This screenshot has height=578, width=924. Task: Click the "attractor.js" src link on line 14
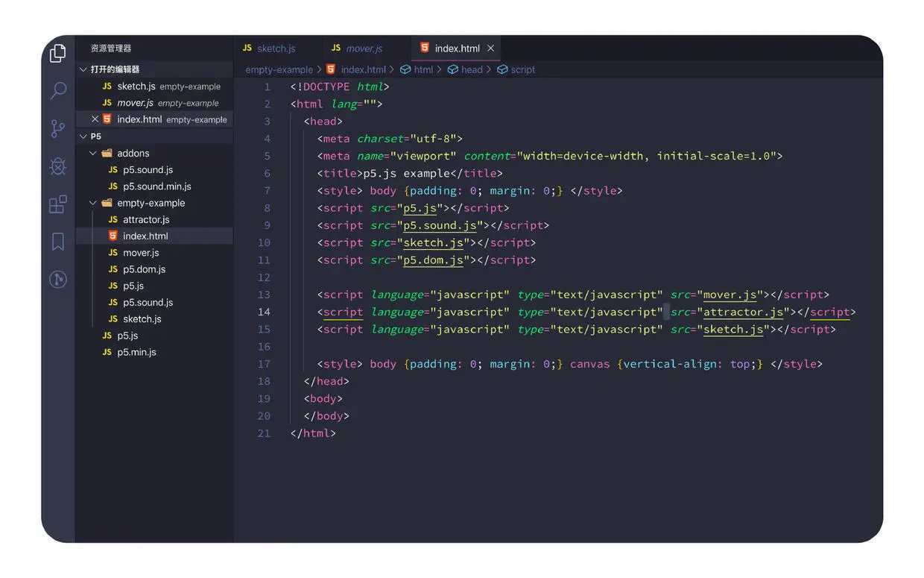(x=744, y=312)
